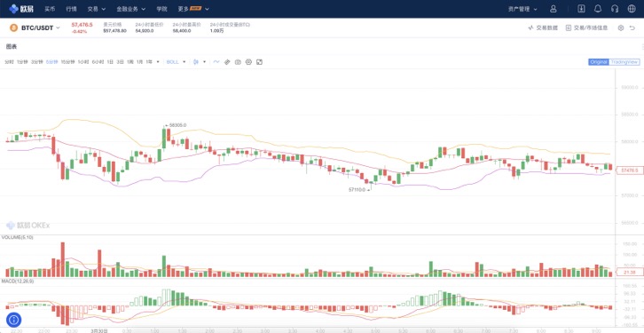Image resolution: width=644 pixels, height=333 pixels.
Task: Click the 24h low value 54,920.0
Action: coord(145,31)
